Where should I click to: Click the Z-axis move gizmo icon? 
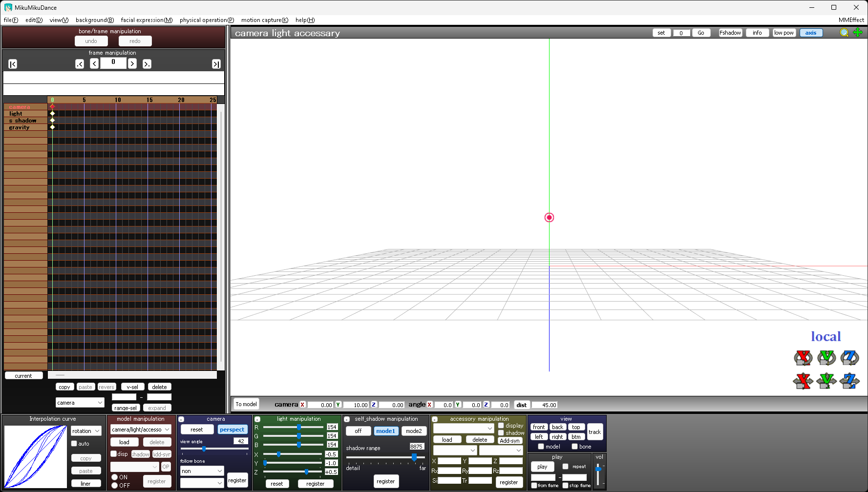click(849, 381)
